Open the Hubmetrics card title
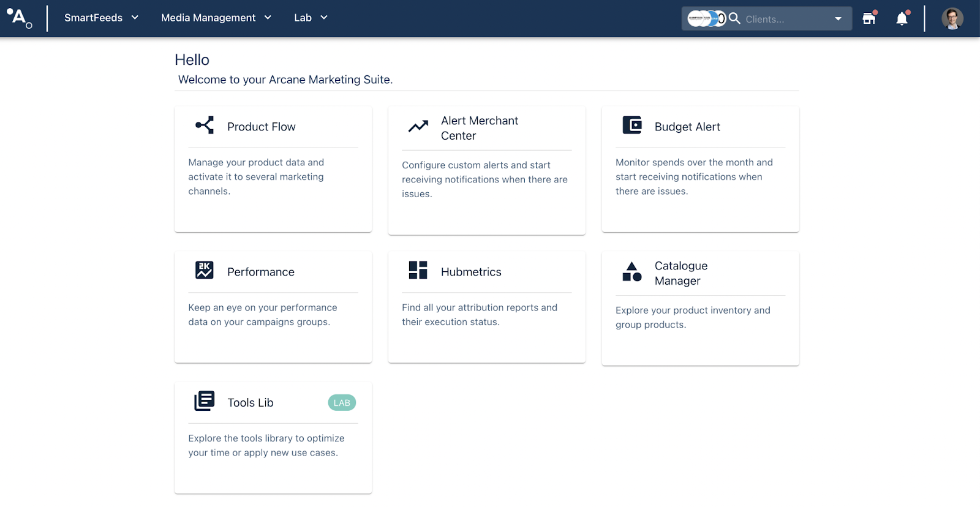980x507 pixels. pyautogui.click(x=471, y=272)
